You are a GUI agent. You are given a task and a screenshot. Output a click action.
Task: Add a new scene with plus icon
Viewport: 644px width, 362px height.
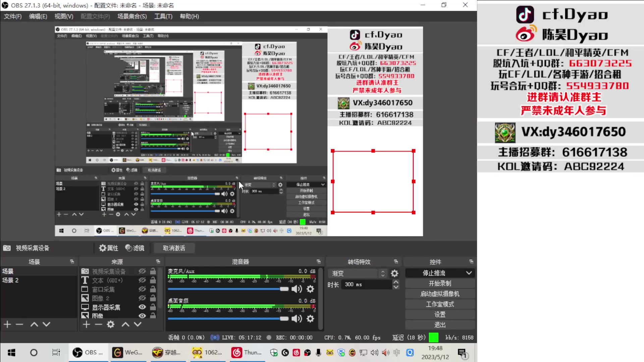[7, 324]
